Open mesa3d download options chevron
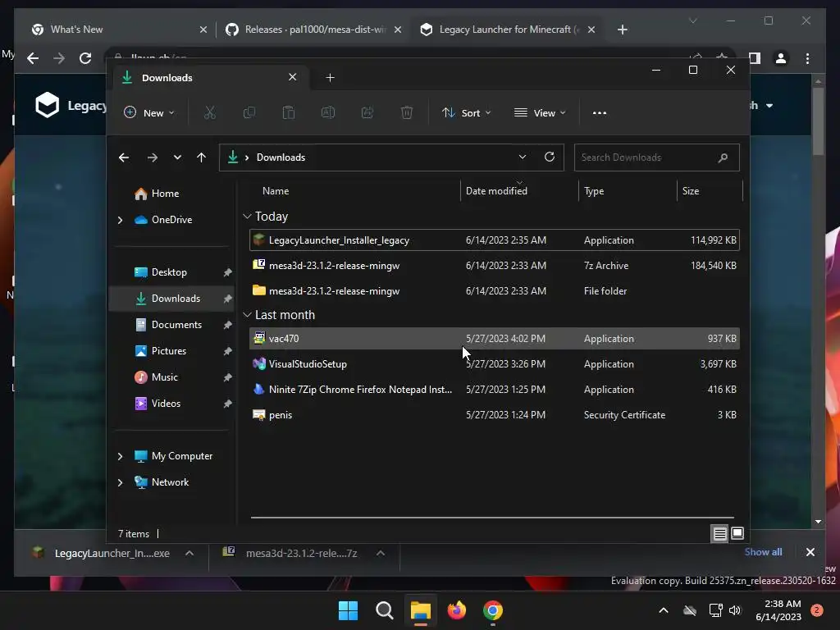Screen dimensions: 840x630 pyautogui.click(x=381, y=554)
